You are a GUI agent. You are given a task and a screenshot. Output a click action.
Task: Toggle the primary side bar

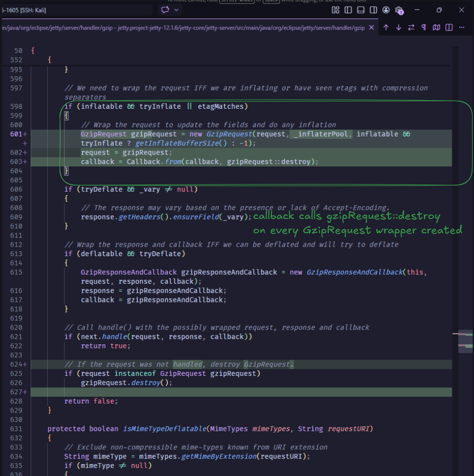pos(349,10)
